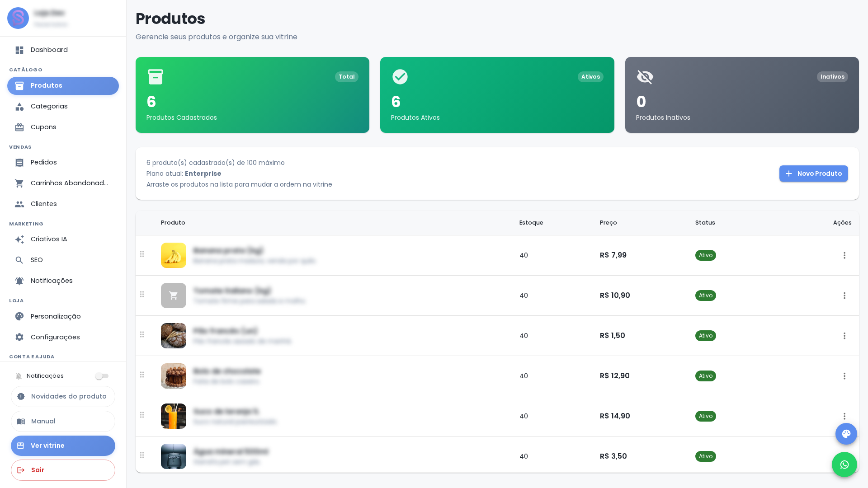This screenshot has height=488, width=868.
Task: Click the drag handle of R$ 3,50 row
Action: [x=142, y=455]
